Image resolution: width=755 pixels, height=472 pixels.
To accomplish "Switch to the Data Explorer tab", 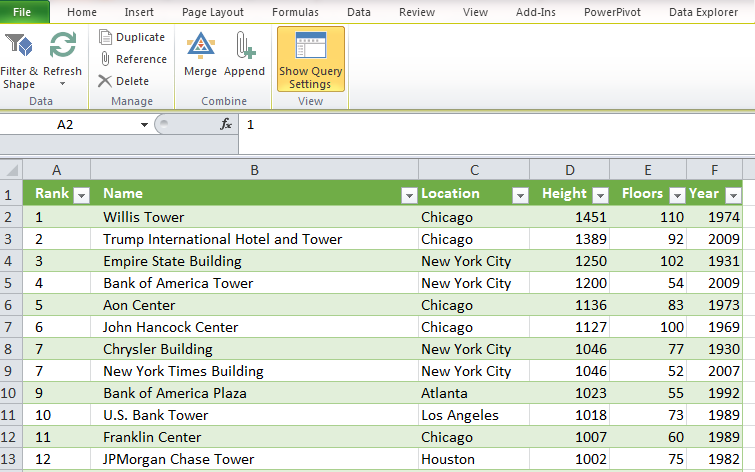I will [703, 12].
